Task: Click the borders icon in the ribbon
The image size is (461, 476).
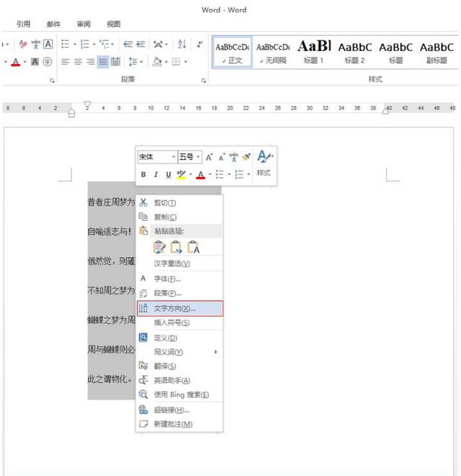Action: tap(176, 62)
